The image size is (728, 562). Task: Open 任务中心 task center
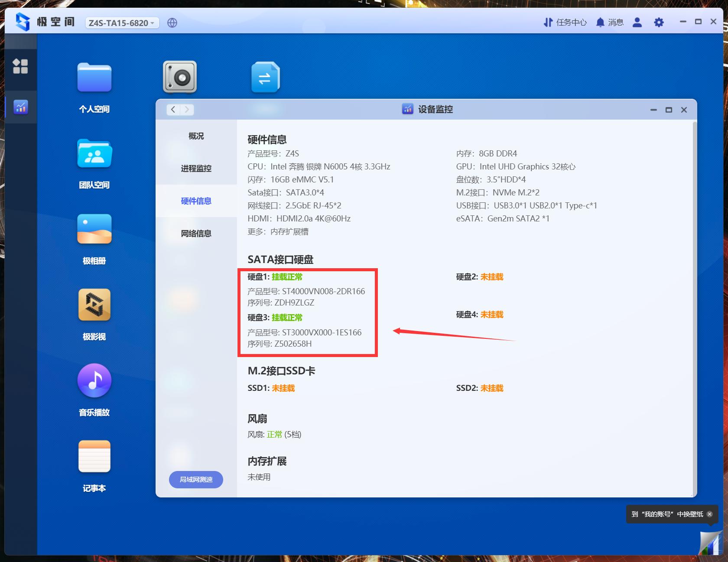(565, 22)
